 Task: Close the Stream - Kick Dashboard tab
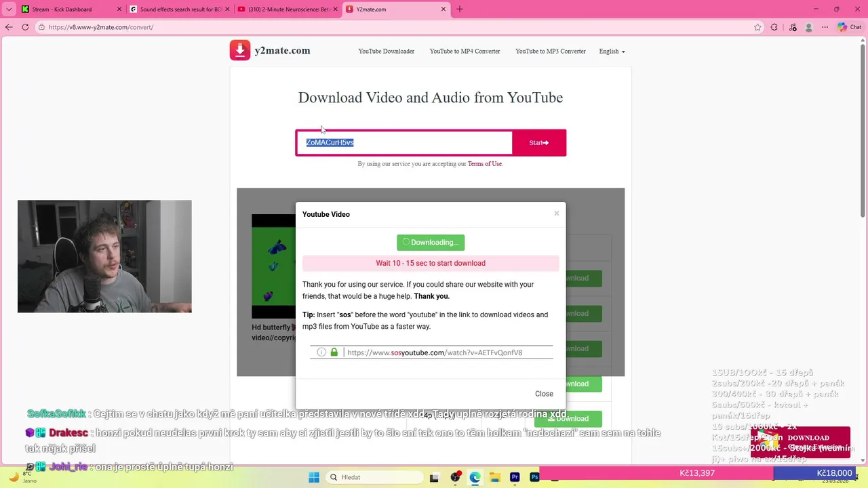(119, 9)
